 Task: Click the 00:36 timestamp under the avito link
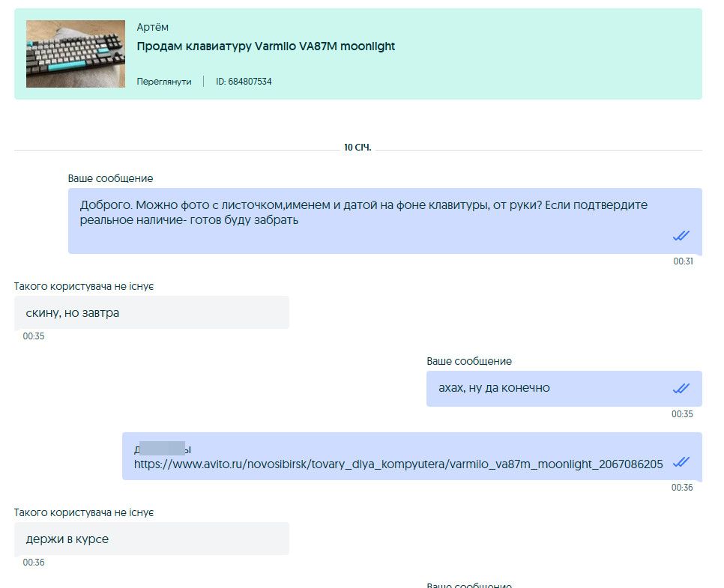click(x=682, y=488)
